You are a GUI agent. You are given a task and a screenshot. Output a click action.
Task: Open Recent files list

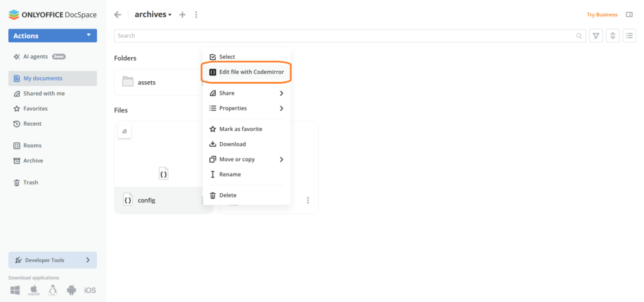[33, 124]
